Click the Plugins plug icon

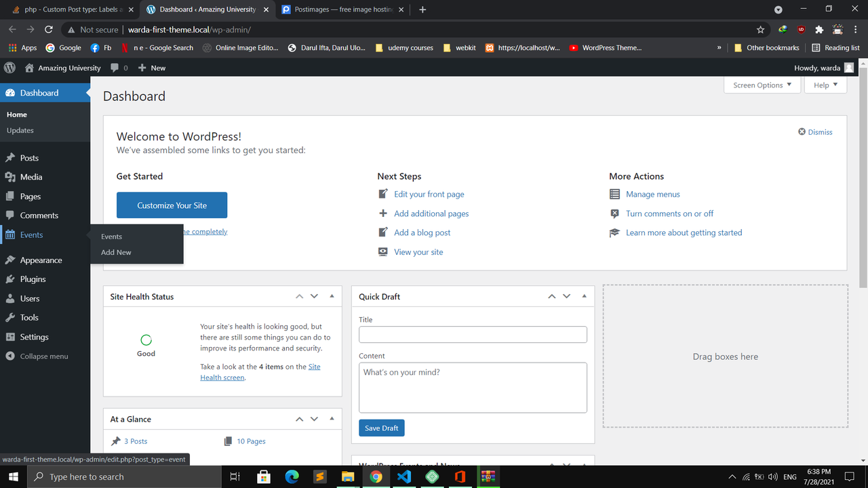coord(10,279)
